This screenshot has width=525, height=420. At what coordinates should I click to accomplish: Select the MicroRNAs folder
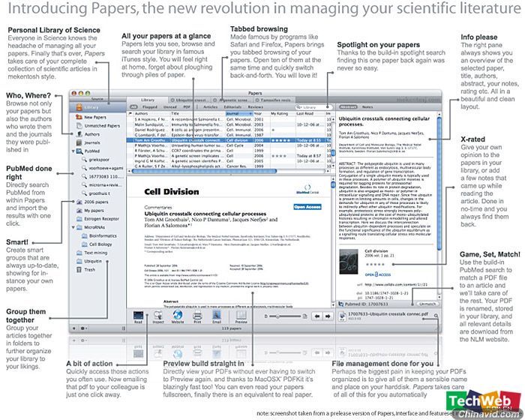click(x=91, y=227)
